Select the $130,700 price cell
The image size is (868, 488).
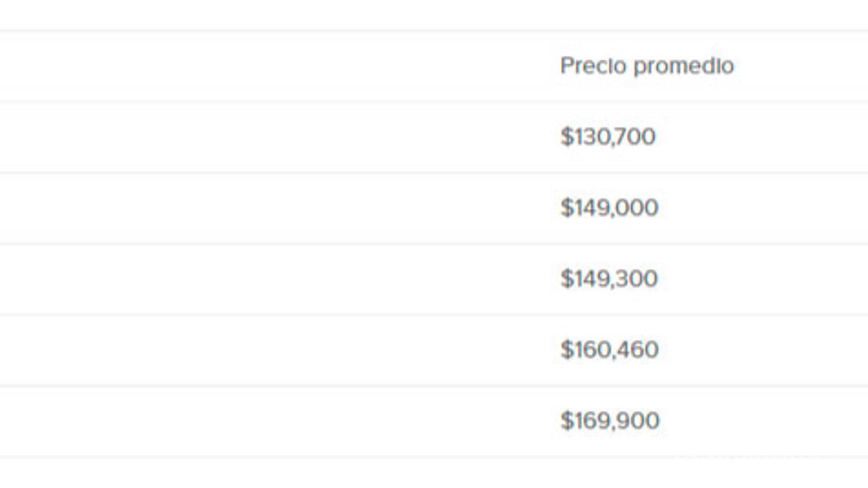608,137
